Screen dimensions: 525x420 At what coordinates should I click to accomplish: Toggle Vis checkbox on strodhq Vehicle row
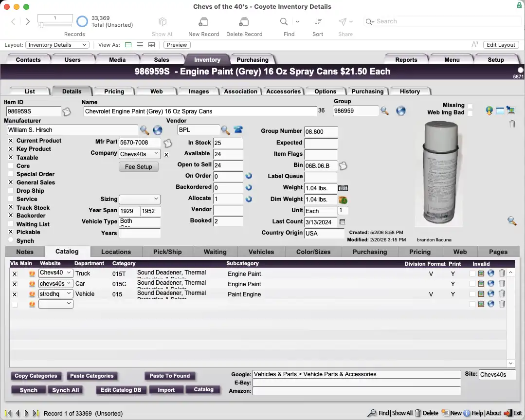point(15,294)
